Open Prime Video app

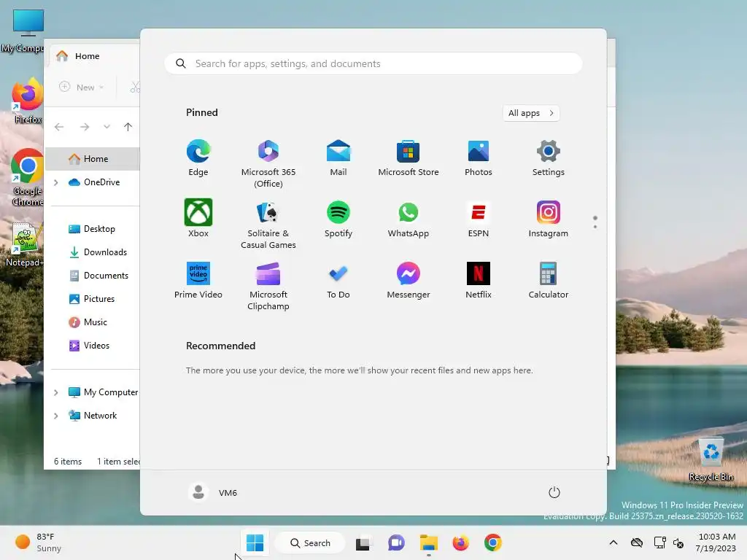point(198,281)
